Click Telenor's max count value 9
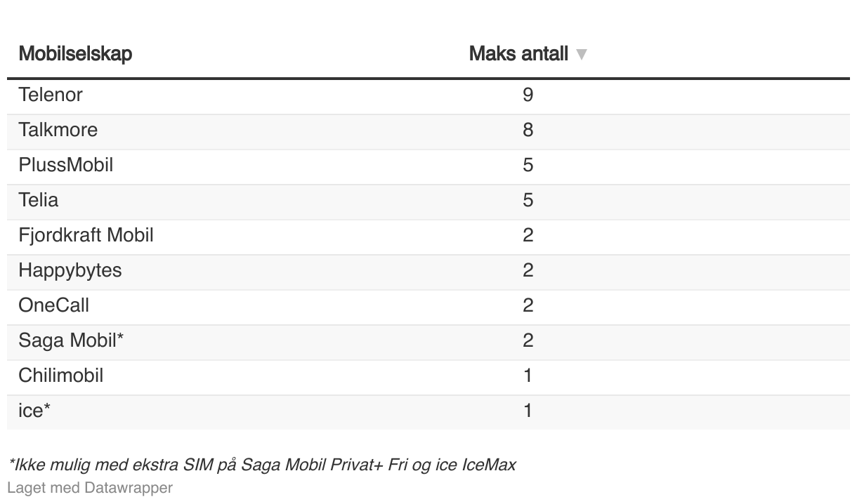Viewport: 857px width, 504px height. pos(528,95)
